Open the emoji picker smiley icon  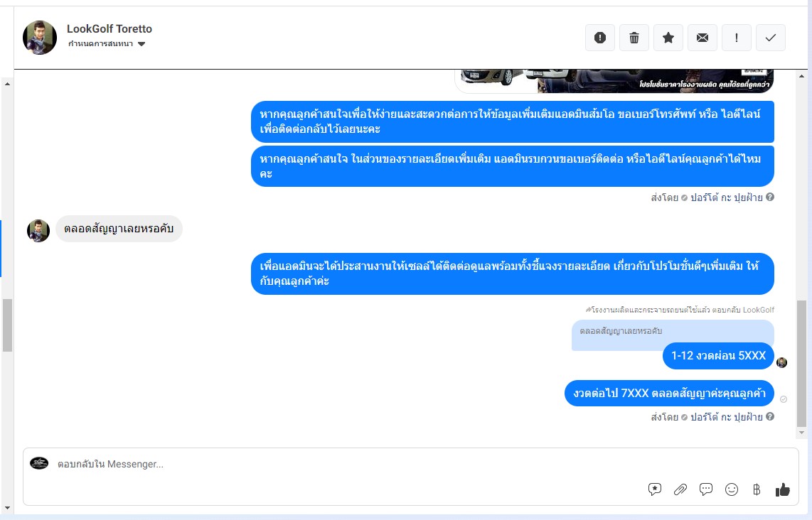[x=731, y=489]
